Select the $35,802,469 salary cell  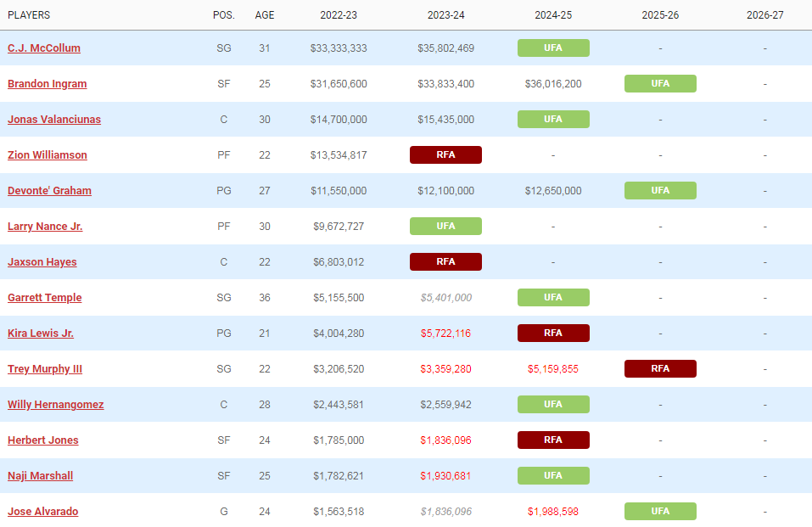pos(445,48)
